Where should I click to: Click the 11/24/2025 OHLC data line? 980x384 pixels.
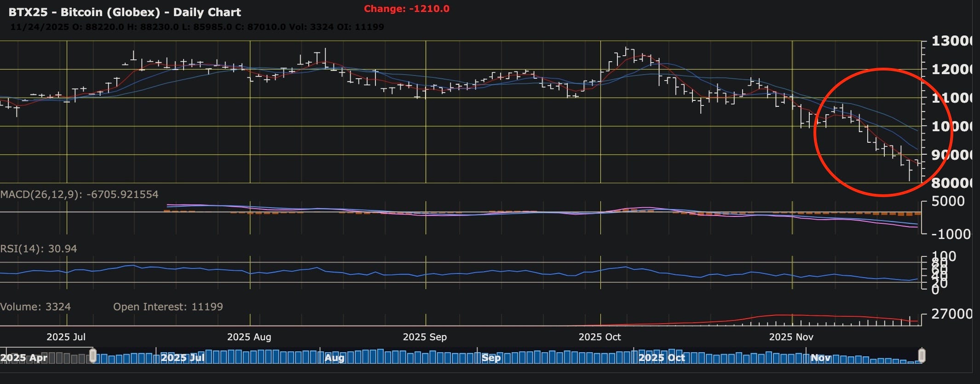(197, 27)
